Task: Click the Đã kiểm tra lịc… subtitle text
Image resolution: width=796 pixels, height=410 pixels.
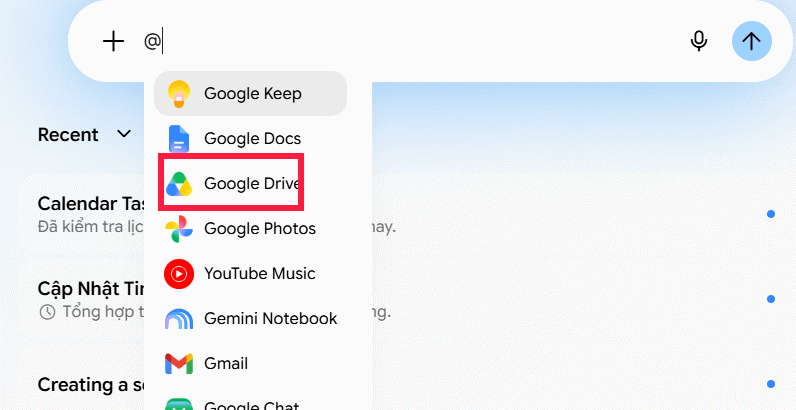Action: coord(91,227)
